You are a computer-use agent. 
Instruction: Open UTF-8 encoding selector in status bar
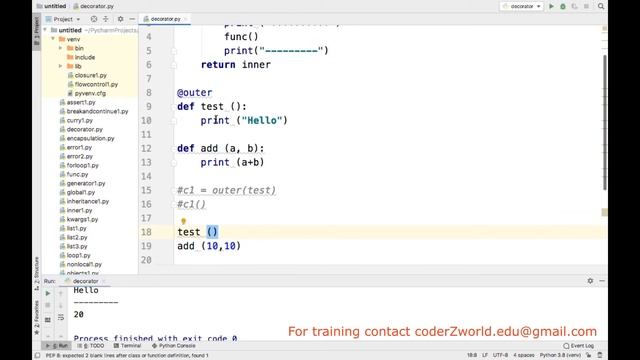500,356
